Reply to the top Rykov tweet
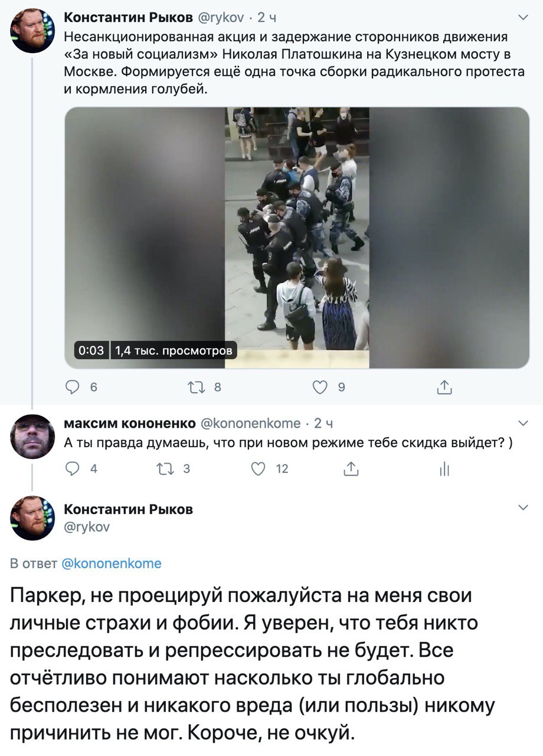Image resolution: width=543 pixels, height=756 pixels. 72,387
